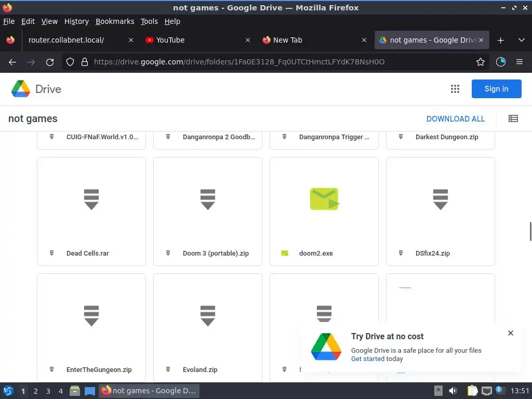
Task: Open the network monitor tray icon
Action: point(486,391)
